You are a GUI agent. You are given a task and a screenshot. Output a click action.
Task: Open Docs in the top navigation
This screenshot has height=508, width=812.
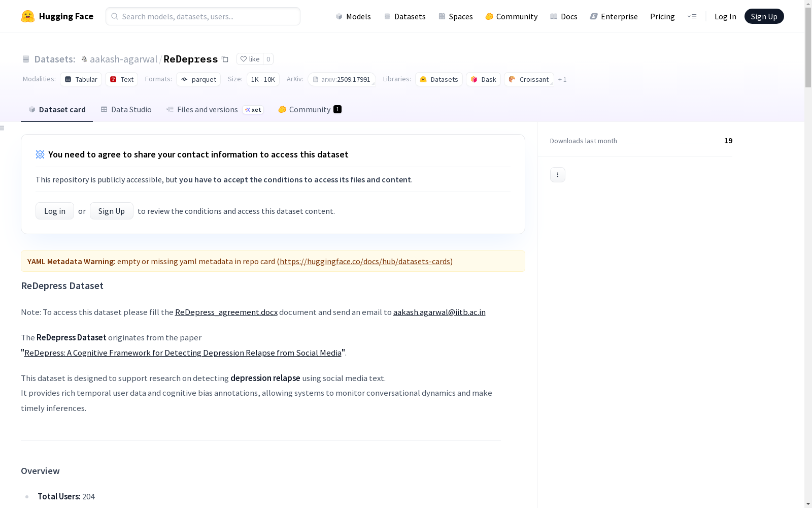pyautogui.click(x=564, y=16)
